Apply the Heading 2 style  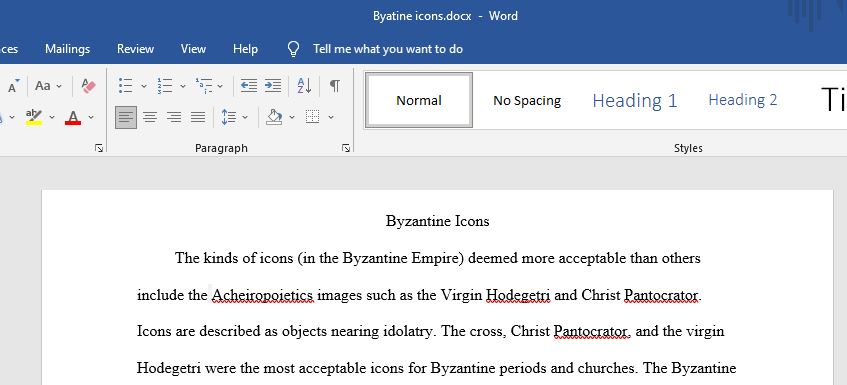coord(743,100)
